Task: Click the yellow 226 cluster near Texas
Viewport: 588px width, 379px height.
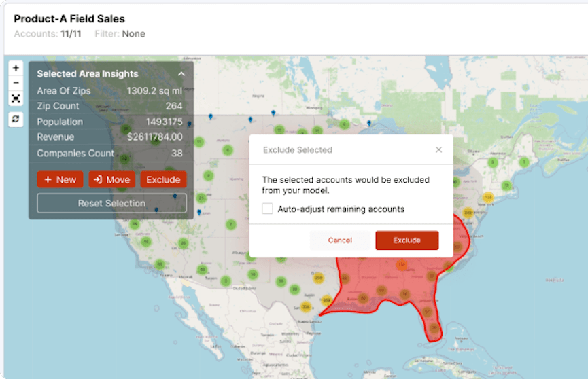Action: (x=306, y=307)
